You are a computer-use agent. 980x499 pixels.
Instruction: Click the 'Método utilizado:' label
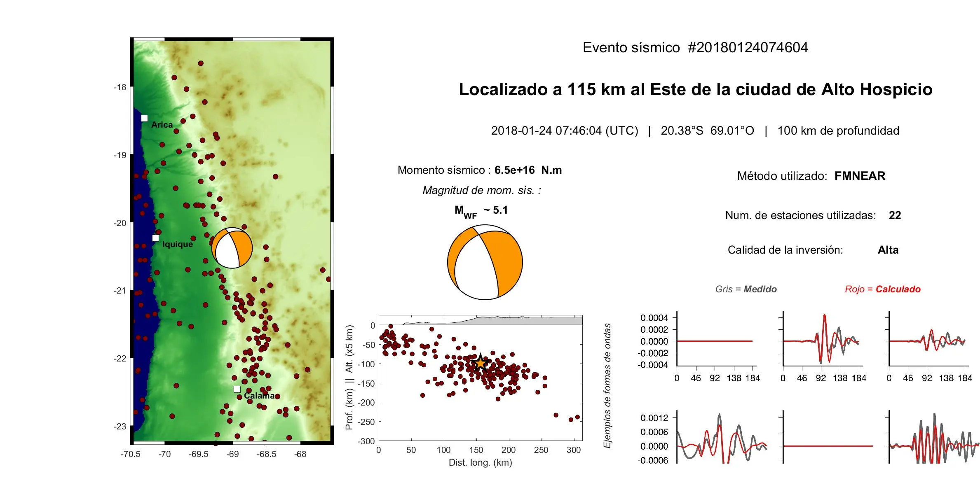click(782, 176)
